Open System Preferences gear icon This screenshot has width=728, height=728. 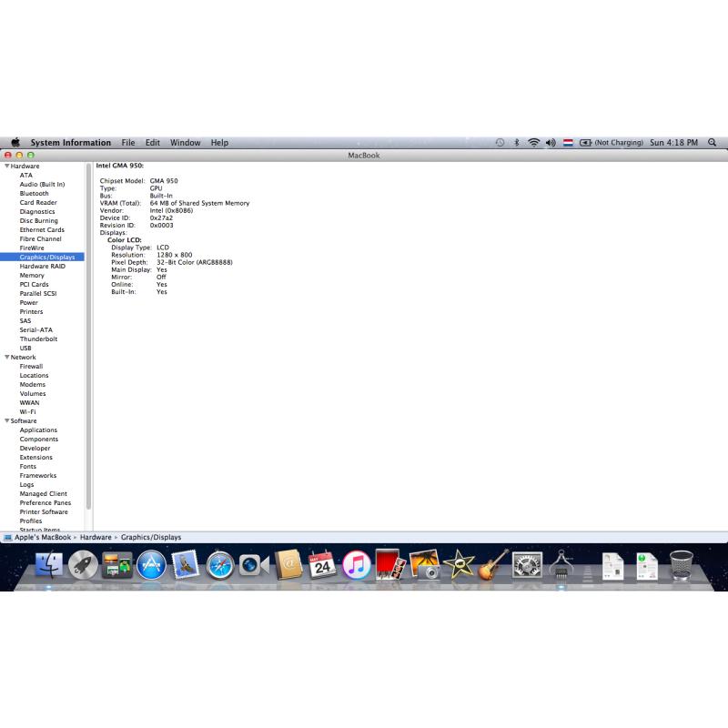pyautogui.click(x=527, y=564)
